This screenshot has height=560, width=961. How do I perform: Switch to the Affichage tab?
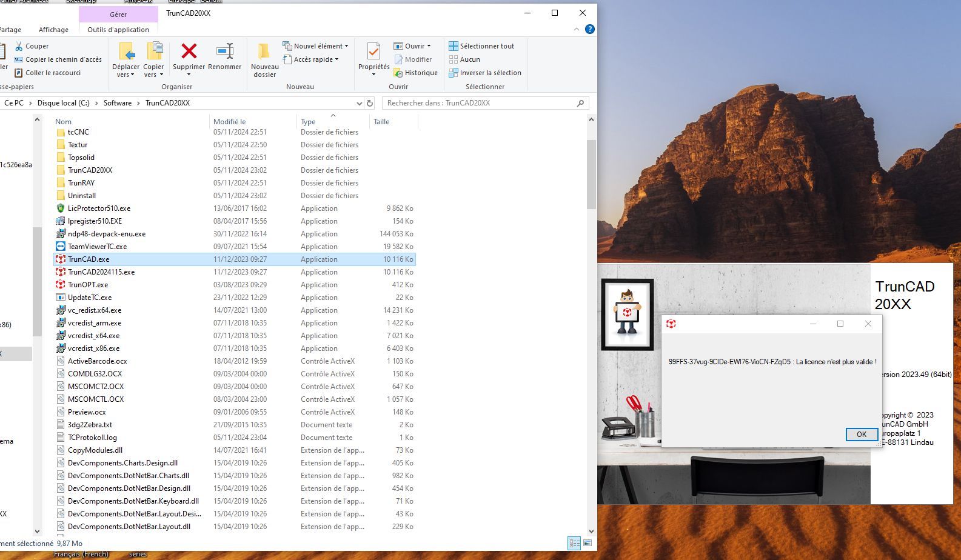click(53, 30)
